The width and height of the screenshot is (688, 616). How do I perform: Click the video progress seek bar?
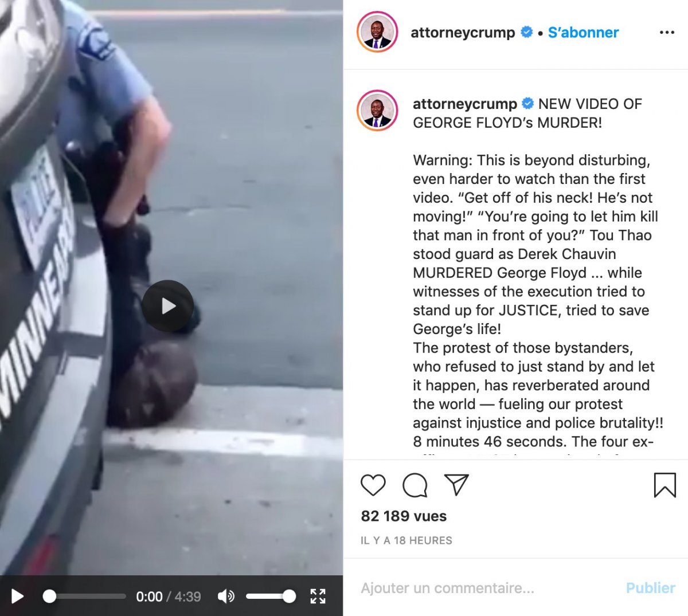coord(84,597)
